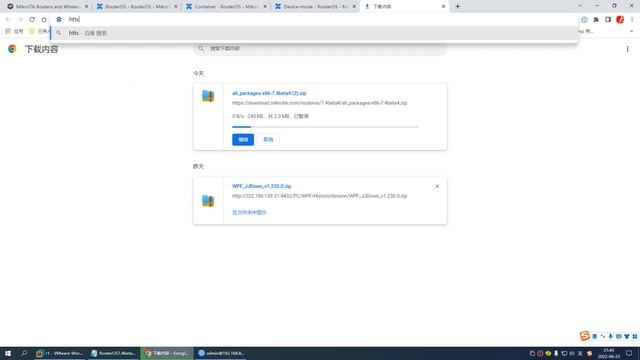Open the Windows Start menu
This screenshot has width=640, height=360.
(x=8, y=353)
